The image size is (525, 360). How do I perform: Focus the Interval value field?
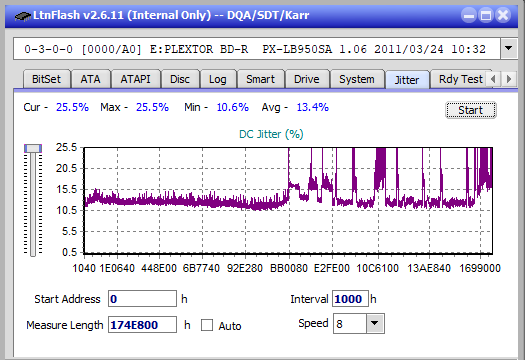pos(350,299)
